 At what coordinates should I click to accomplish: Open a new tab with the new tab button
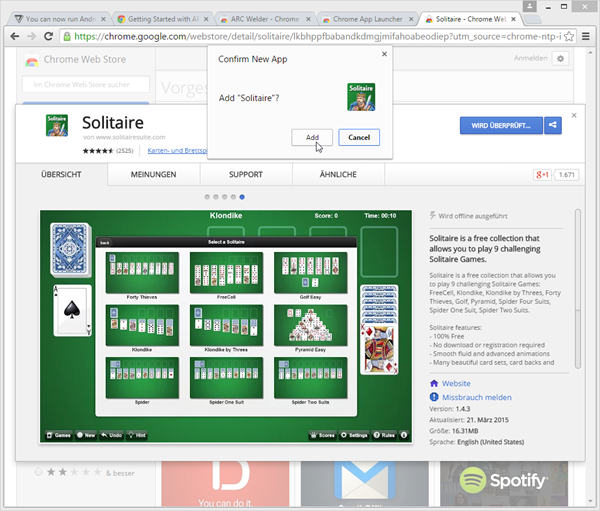[533, 19]
